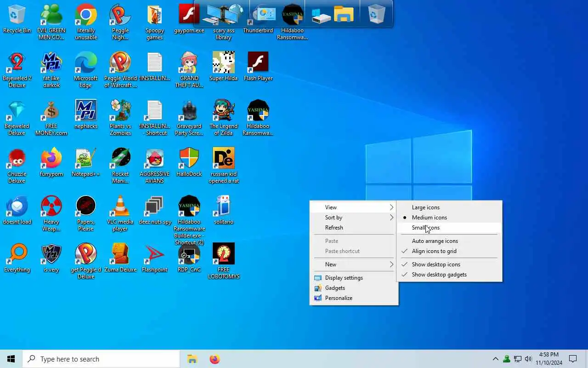The image size is (588, 368).
Task: Expand the Sort by submenu
Action: pyautogui.click(x=354, y=218)
